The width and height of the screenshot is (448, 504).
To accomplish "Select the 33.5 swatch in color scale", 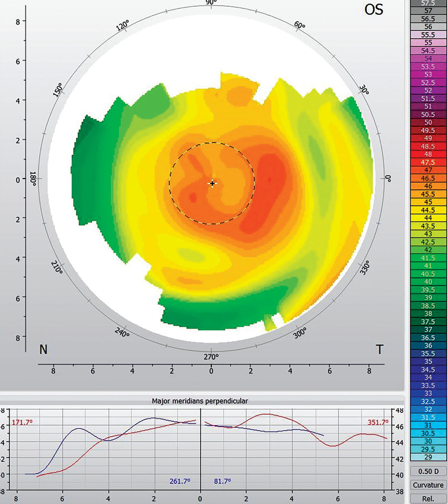I will click(428, 385).
